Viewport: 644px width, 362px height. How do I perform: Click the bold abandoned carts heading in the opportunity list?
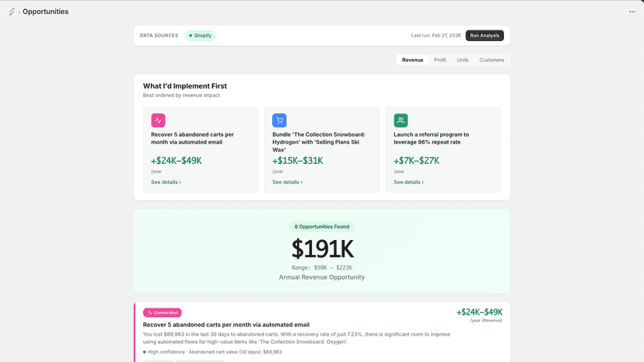226,325
